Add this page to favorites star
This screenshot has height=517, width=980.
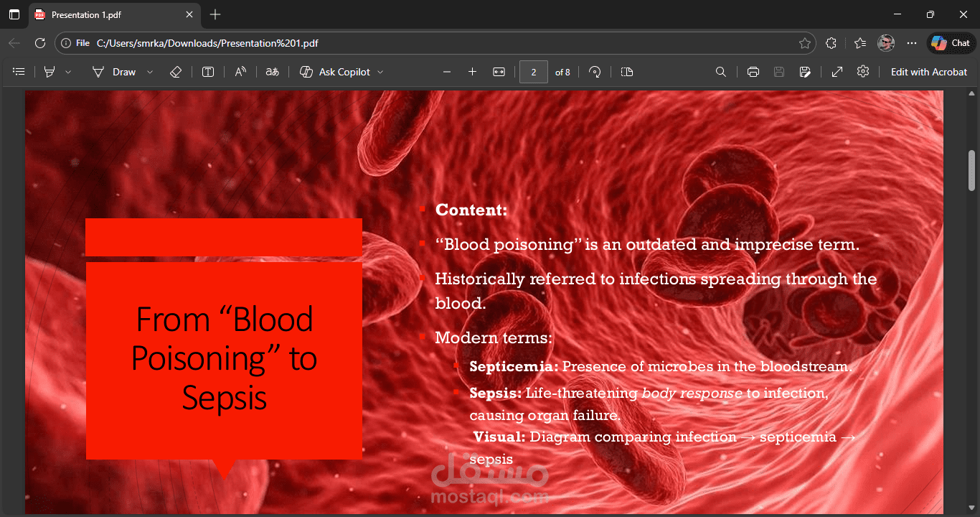(x=805, y=43)
